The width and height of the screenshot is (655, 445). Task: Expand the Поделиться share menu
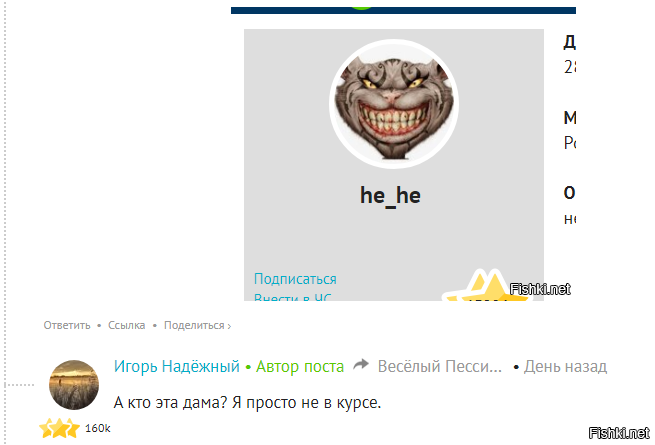(x=196, y=325)
